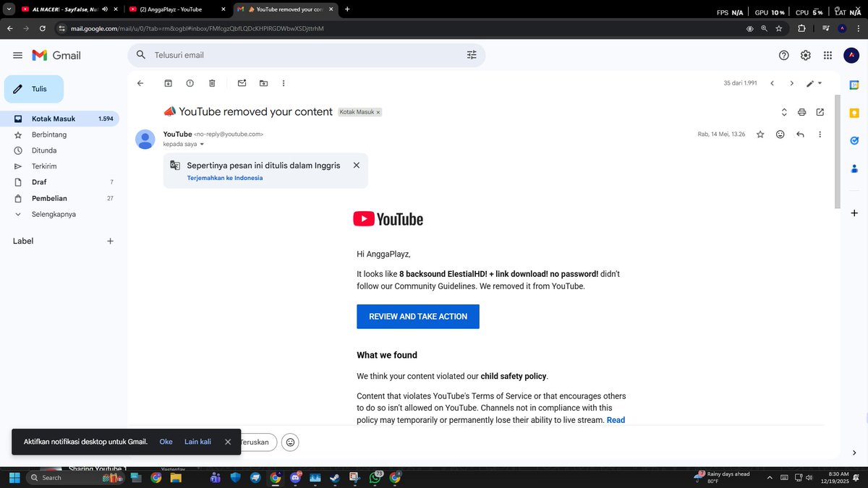Open Gmail settings gear
This screenshot has height=488, width=868.
805,56
